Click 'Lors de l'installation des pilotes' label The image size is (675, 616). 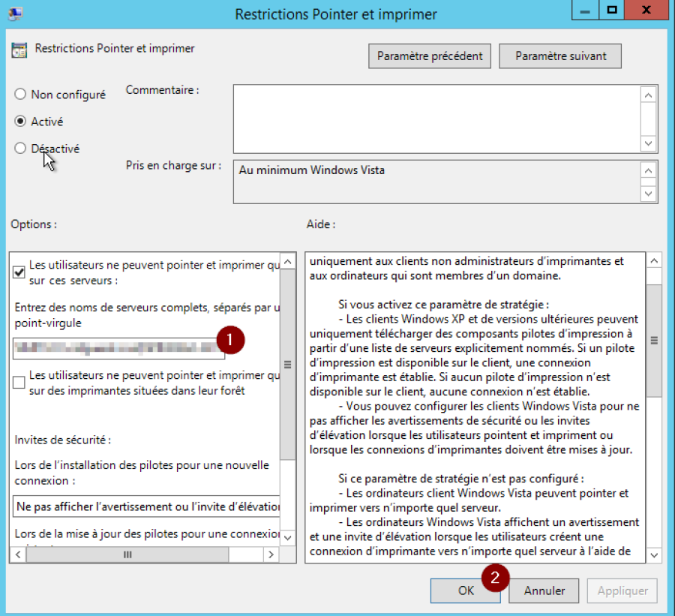142,473
